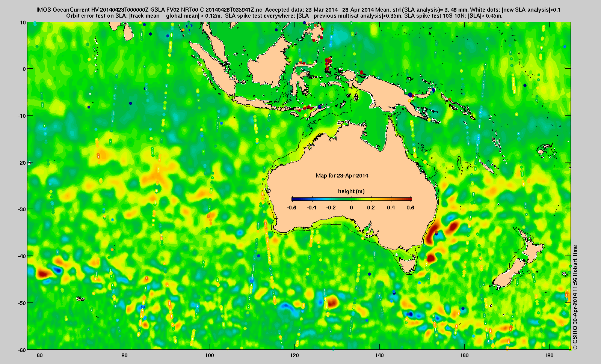Click the y-axis latitude label '-30'

click(22, 209)
